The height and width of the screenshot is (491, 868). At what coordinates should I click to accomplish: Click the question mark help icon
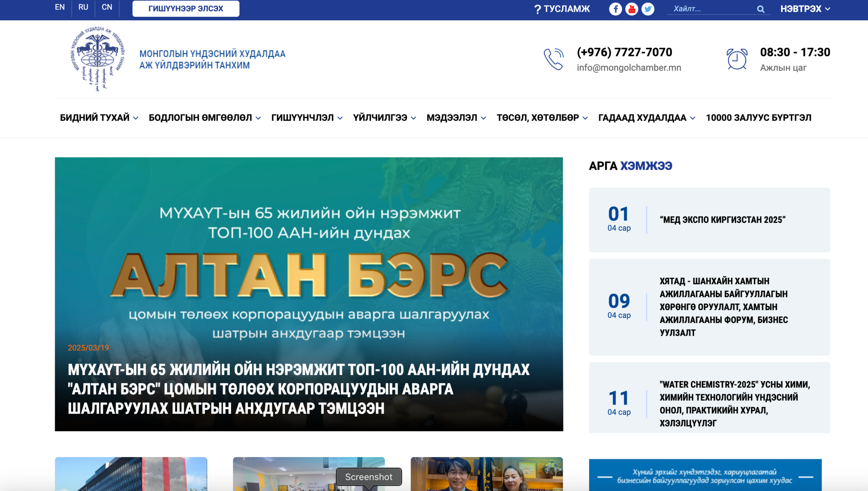537,9
